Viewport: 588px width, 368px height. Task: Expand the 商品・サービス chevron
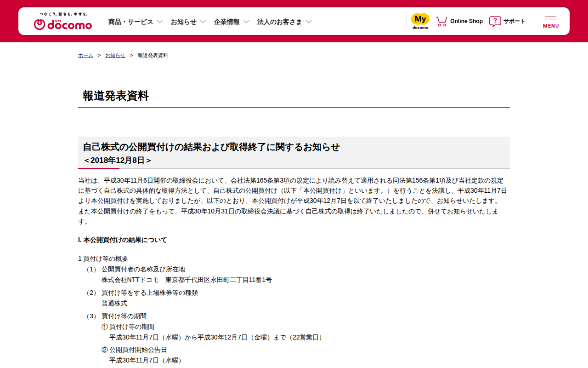(160, 22)
